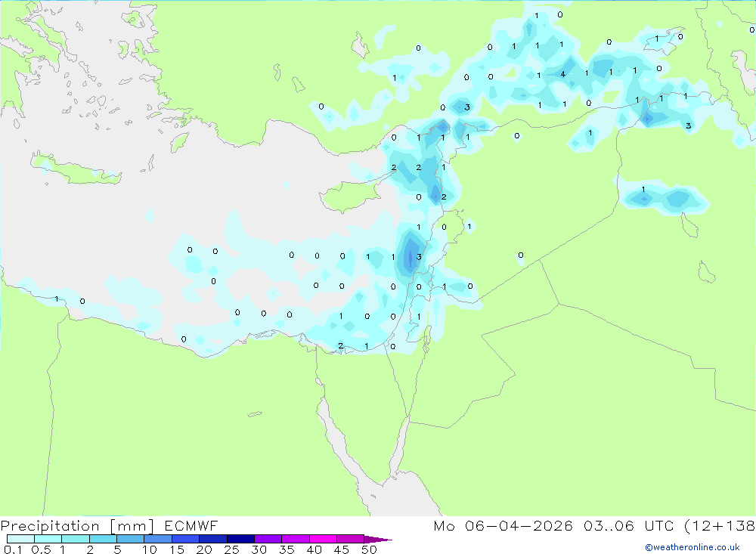The width and height of the screenshot is (756, 554).
Task: Click the ©weatheronline.co.uk credit link
Action: pyautogui.click(x=692, y=547)
